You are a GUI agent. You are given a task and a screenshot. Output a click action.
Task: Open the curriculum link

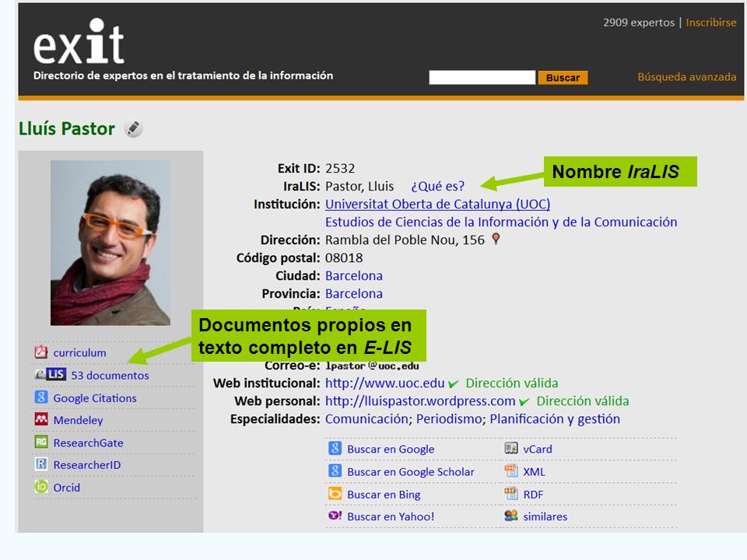[x=79, y=353]
